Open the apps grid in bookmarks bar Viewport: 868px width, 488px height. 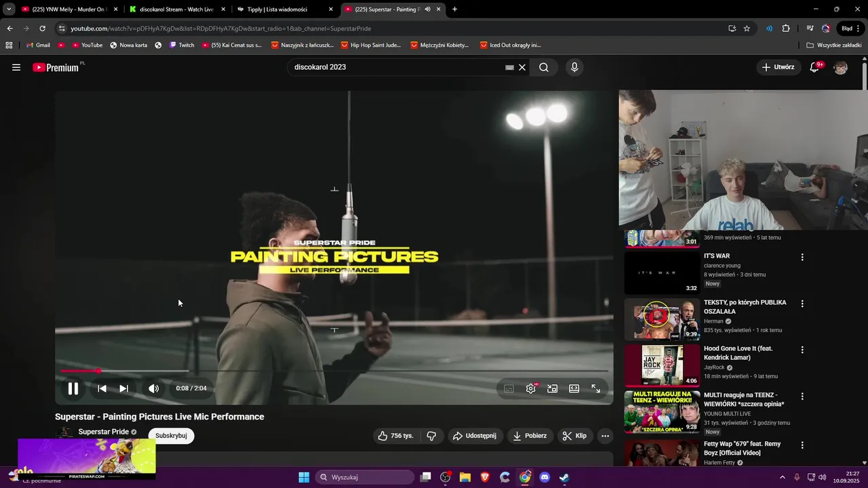tap(9, 45)
